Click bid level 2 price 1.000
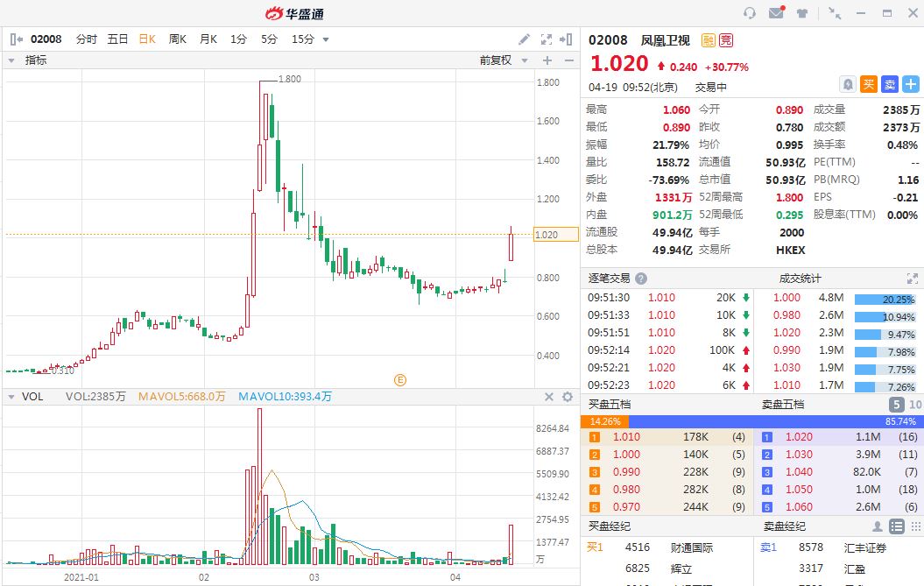The height and width of the screenshot is (586, 924). click(x=626, y=455)
